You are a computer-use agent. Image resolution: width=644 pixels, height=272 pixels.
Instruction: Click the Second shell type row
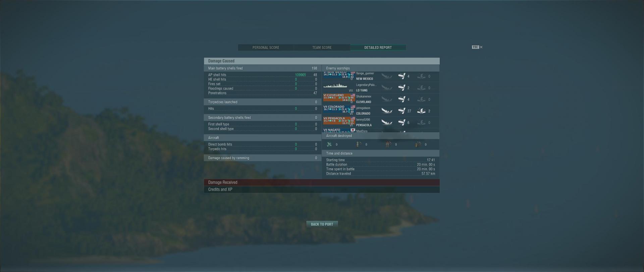[x=262, y=129]
